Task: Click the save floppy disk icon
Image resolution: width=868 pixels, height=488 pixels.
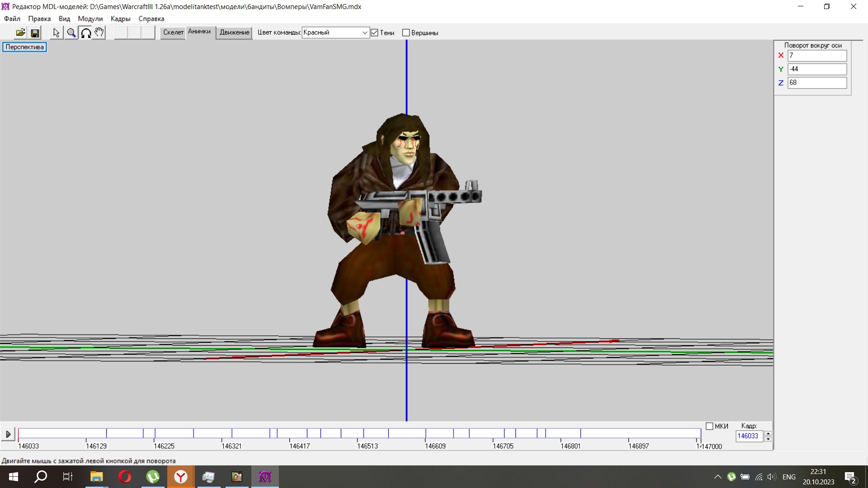Action: [35, 33]
